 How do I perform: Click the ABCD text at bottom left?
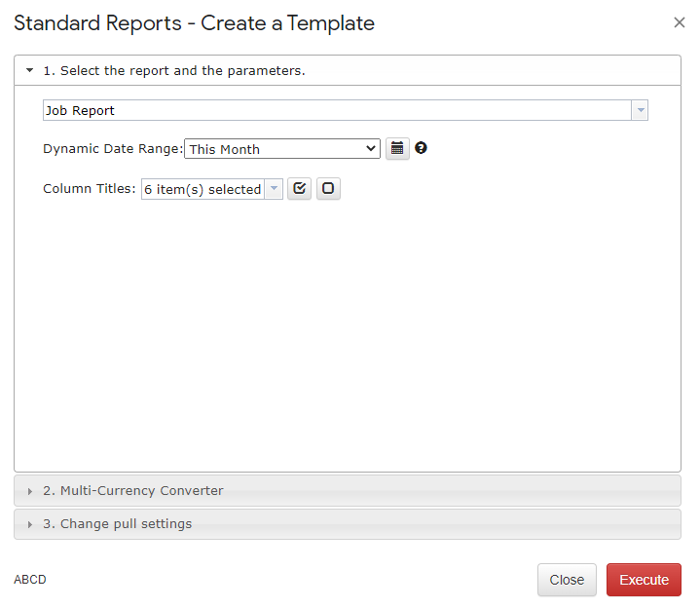tap(30, 580)
